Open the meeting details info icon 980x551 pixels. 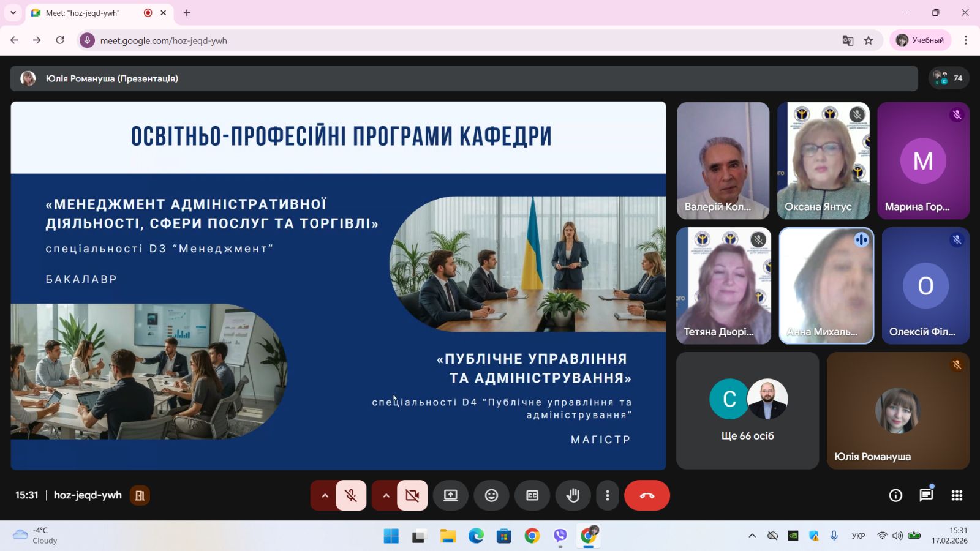[x=895, y=495]
